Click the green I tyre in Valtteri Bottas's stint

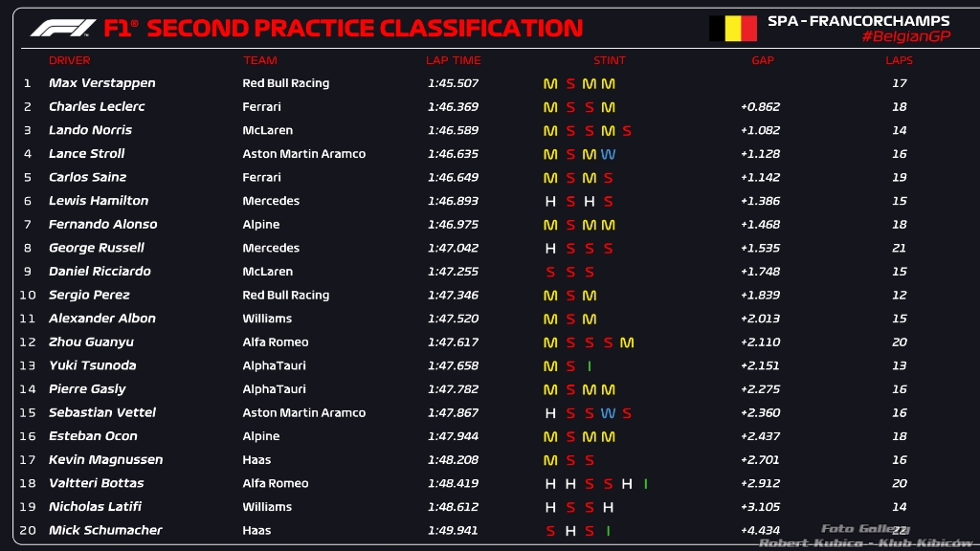coord(645,484)
